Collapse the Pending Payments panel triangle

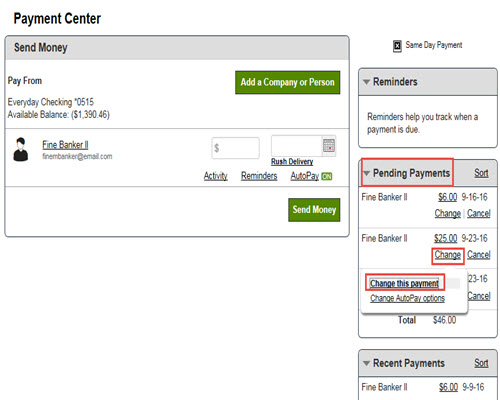click(x=366, y=173)
